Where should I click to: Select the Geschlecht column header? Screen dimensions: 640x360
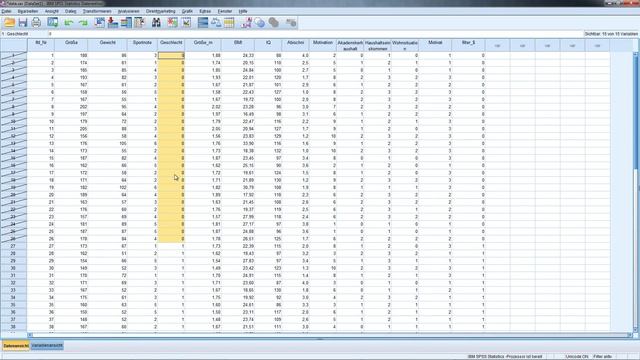(x=171, y=45)
